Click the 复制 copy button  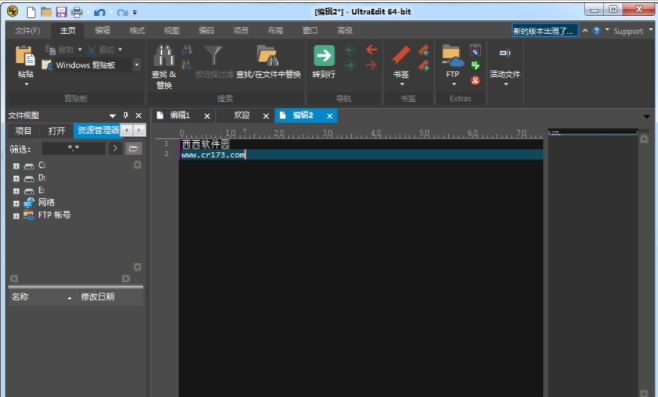click(60, 50)
